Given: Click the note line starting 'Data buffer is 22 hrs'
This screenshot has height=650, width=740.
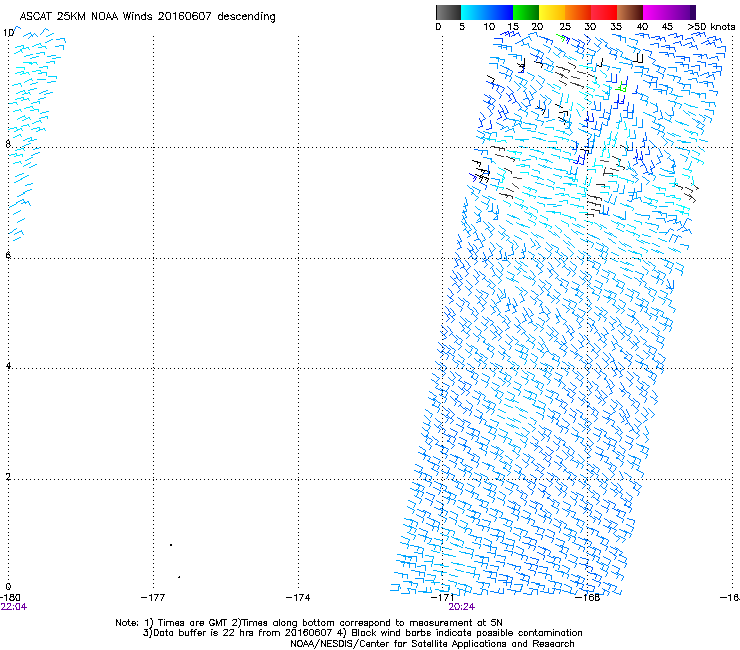Looking at the screenshot, I should click(362, 633).
